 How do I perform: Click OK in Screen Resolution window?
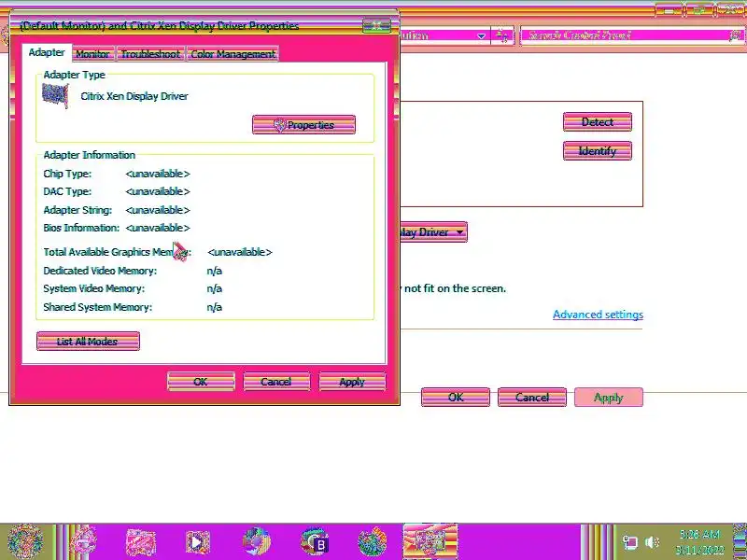pos(456,398)
